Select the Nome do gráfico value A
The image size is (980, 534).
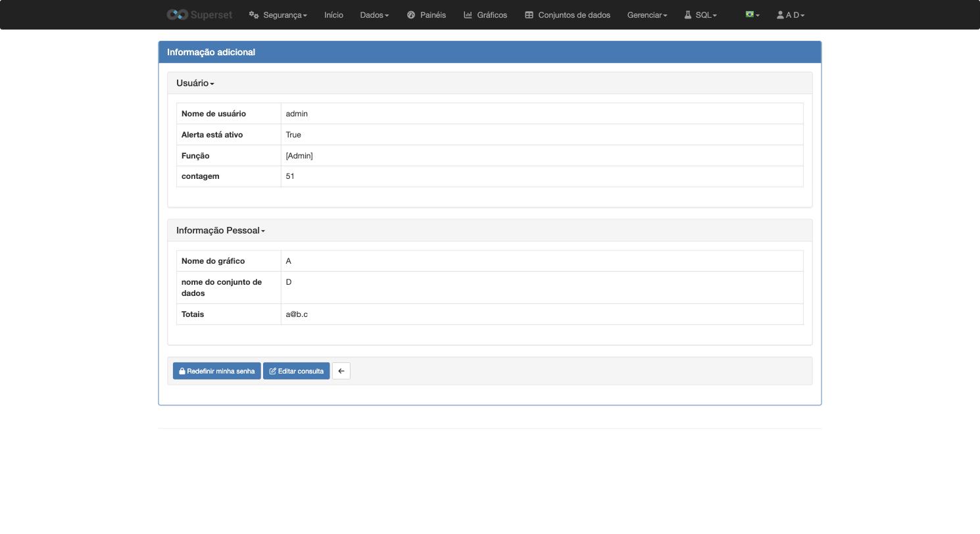[x=288, y=261]
